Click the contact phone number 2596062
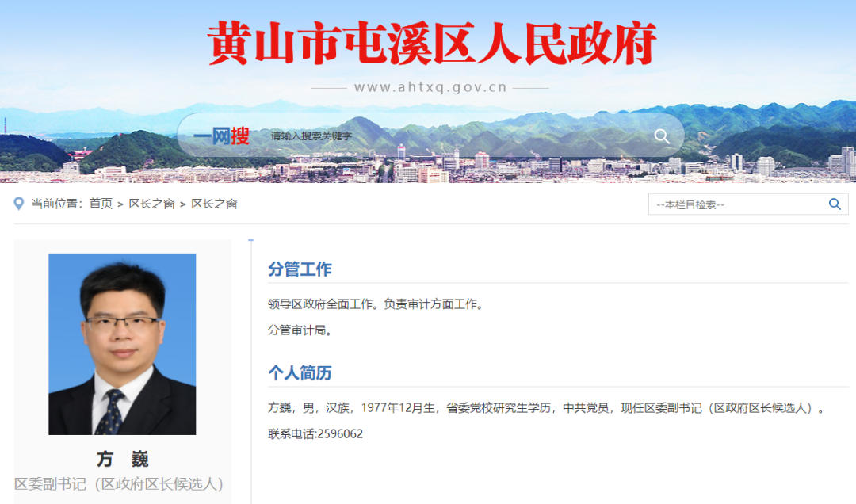The width and height of the screenshot is (856, 504). [340, 434]
